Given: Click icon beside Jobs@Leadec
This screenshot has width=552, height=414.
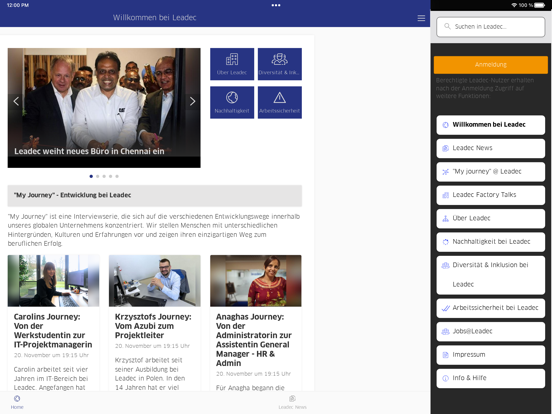Looking at the screenshot, I should pos(445,331).
